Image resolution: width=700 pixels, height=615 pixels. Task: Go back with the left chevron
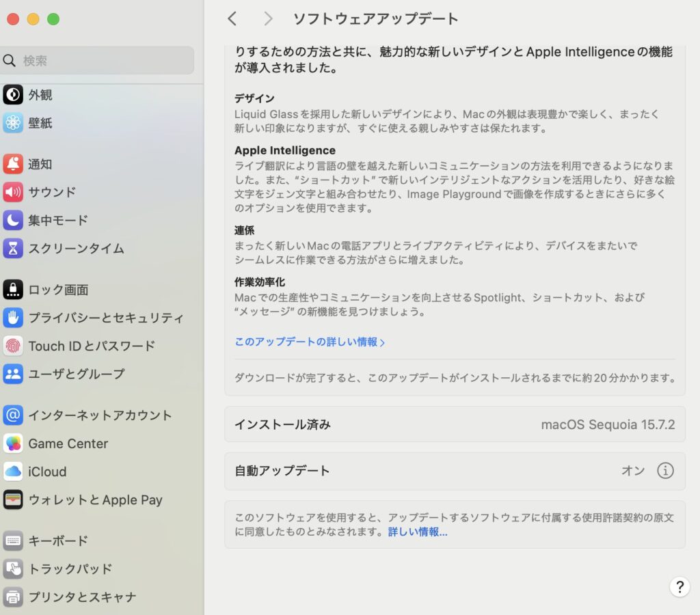point(232,19)
